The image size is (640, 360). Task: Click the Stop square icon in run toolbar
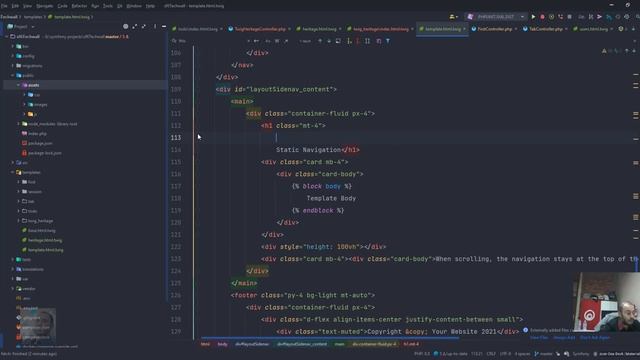click(569, 17)
